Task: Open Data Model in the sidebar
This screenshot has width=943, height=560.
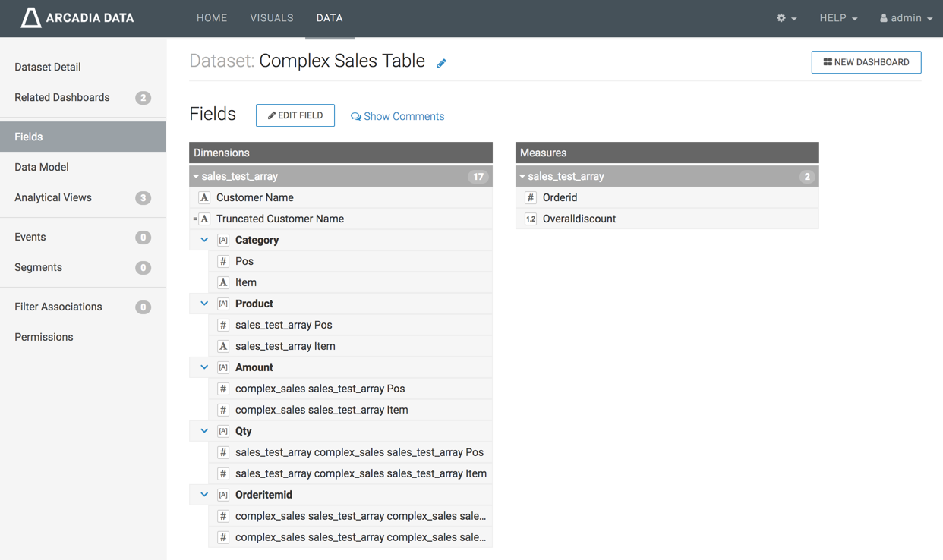Action: (42, 167)
